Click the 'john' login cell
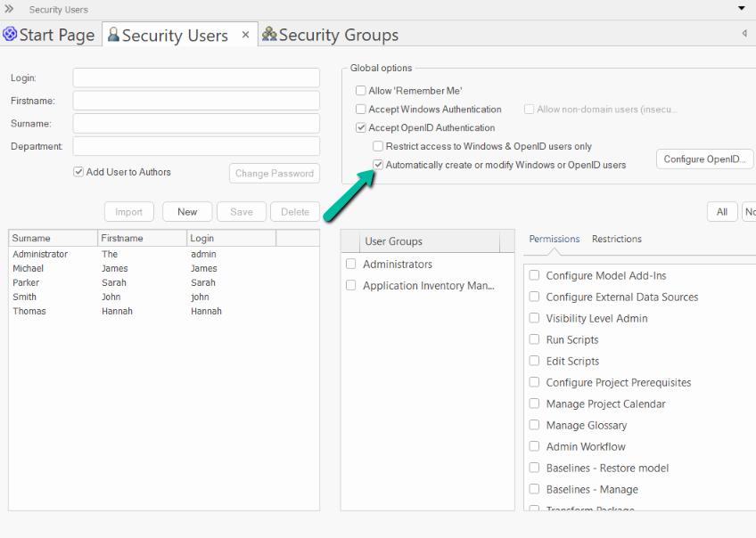Image resolution: width=756 pixels, height=538 pixels. click(x=200, y=297)
